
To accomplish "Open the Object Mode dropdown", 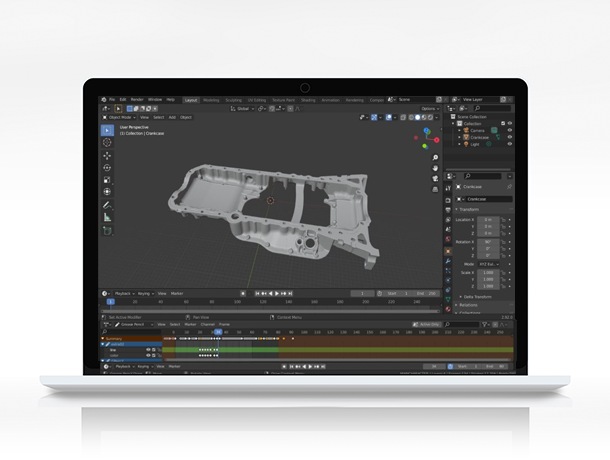I will pos(119,117).
